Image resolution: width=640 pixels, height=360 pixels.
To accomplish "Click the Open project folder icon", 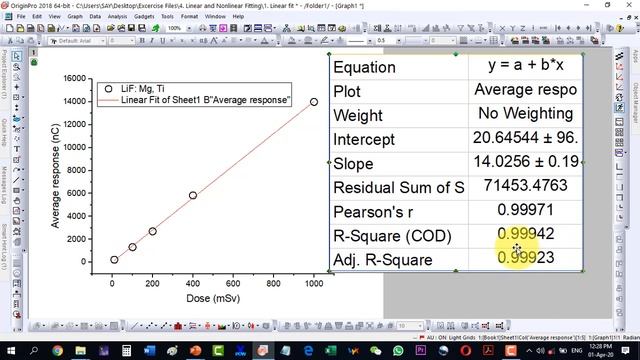I will [111, 28].
